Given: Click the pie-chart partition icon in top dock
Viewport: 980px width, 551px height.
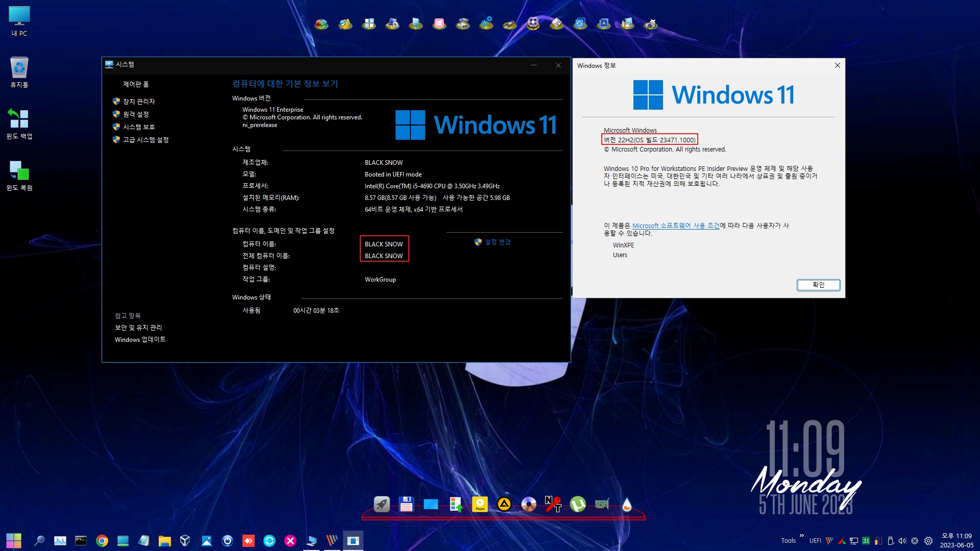Looking at the screenshot, I should [322, 23].
